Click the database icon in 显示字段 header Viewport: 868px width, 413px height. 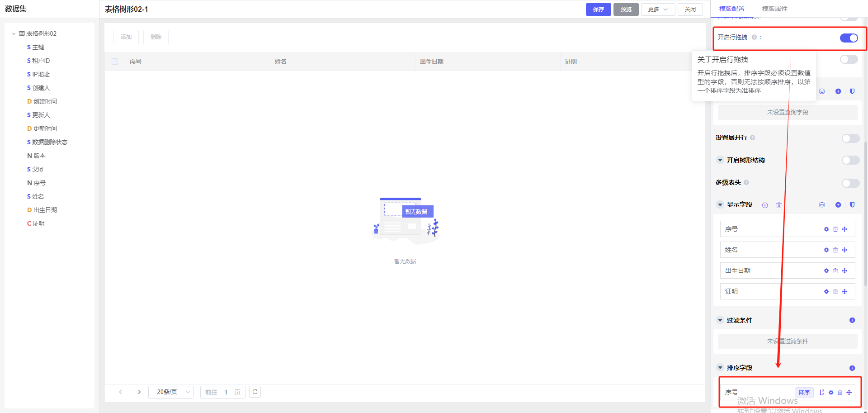[x=821, y=205]
